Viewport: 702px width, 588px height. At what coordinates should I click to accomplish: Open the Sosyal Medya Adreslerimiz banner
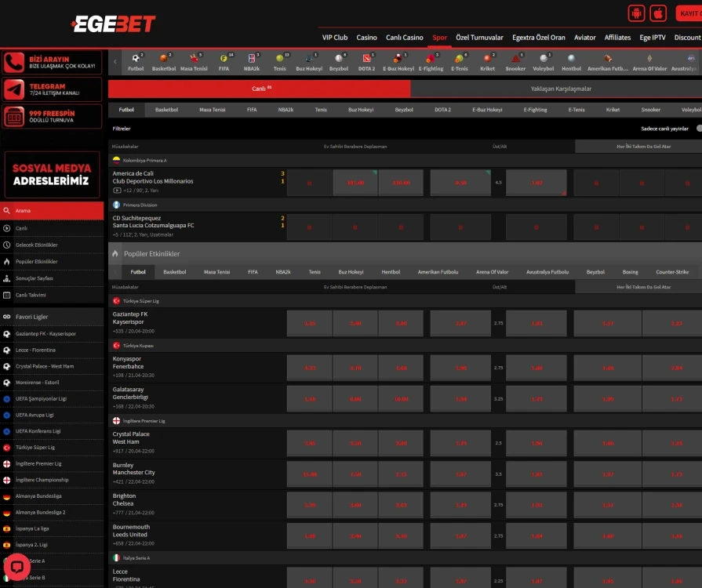[x=52, y=175]
